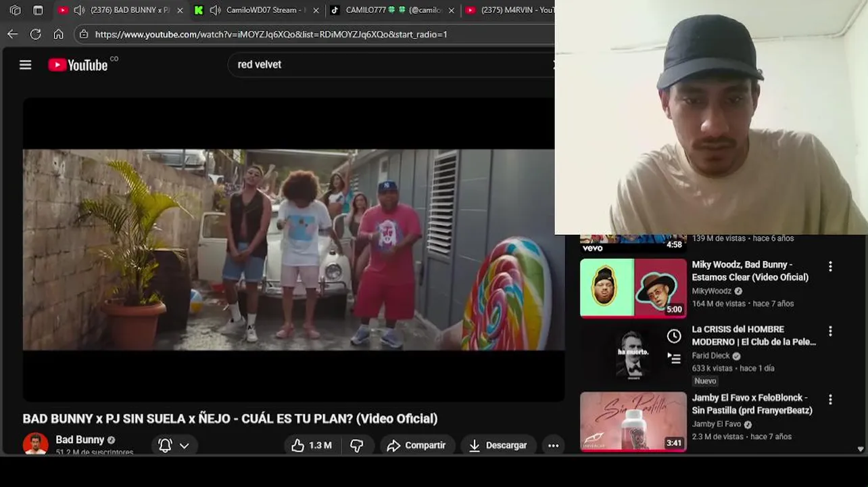The height and width of the screenshot is (487, 868).
Task: Open the Sin Pastilla video thumbnail
Action: coord(633,421)
